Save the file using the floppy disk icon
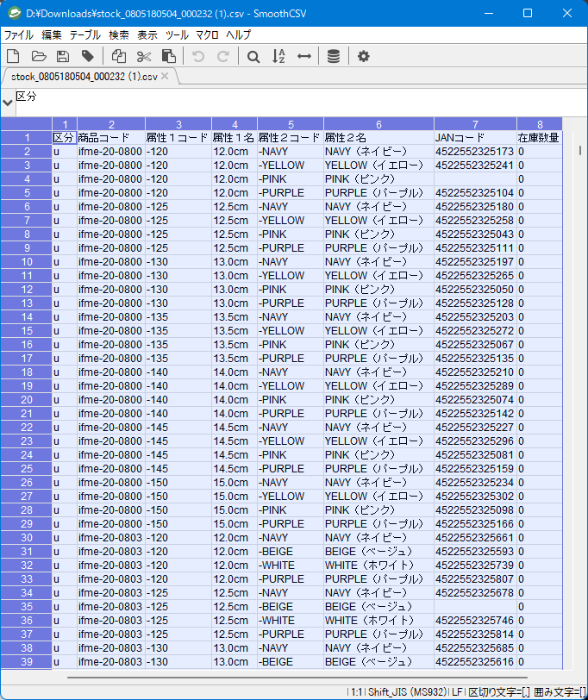This screenshot has width=588, height=700. coord(63,57)
